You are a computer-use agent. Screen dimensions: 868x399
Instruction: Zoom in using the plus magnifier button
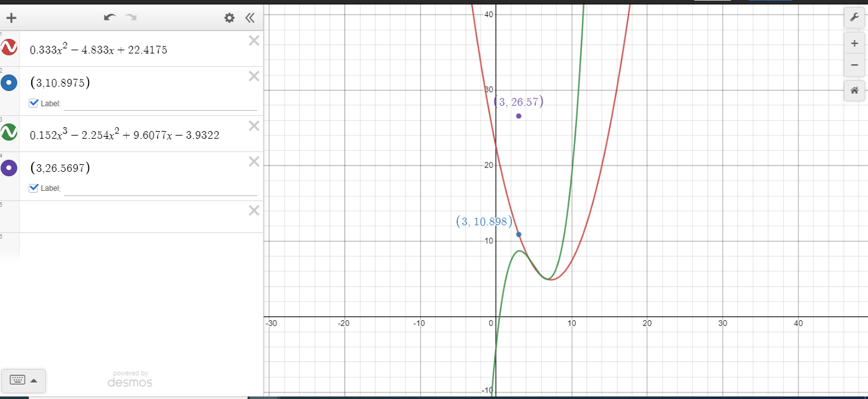point(854,43)
